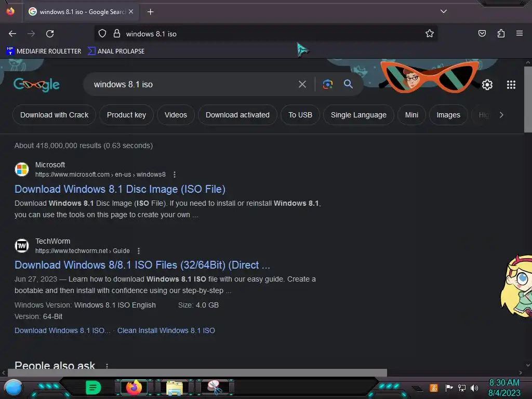532x399 pixels.
Task: Open Download Windows 8.1 ISO... sublink
Action: click(x=62, y=330)
